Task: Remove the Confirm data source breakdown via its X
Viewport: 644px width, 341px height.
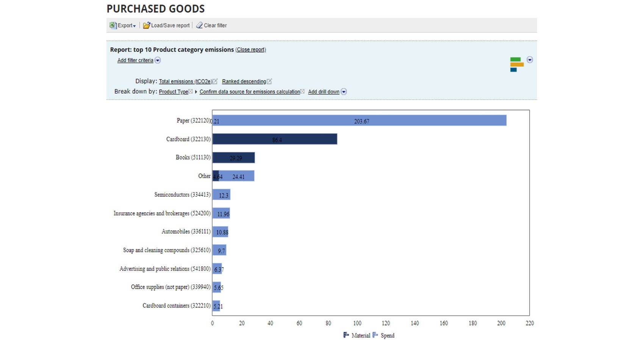Action: pos(302,92)
